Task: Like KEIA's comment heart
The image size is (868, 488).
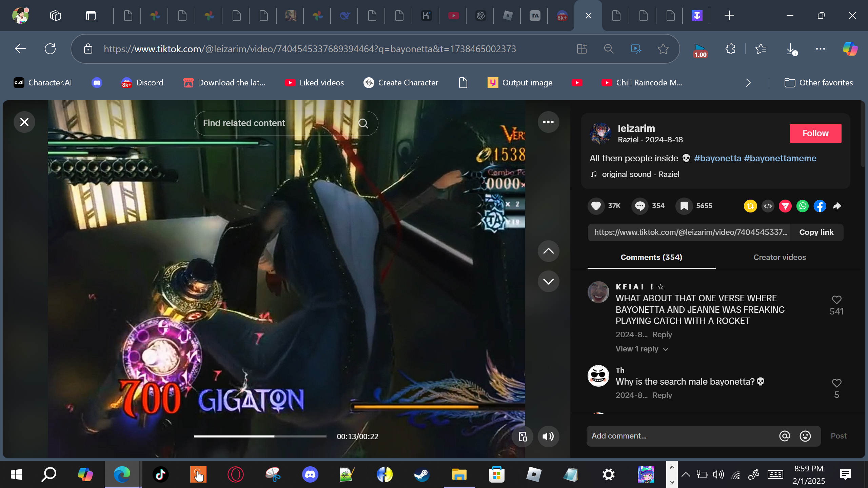Action: pyautogui.click(x=836, y=300)
